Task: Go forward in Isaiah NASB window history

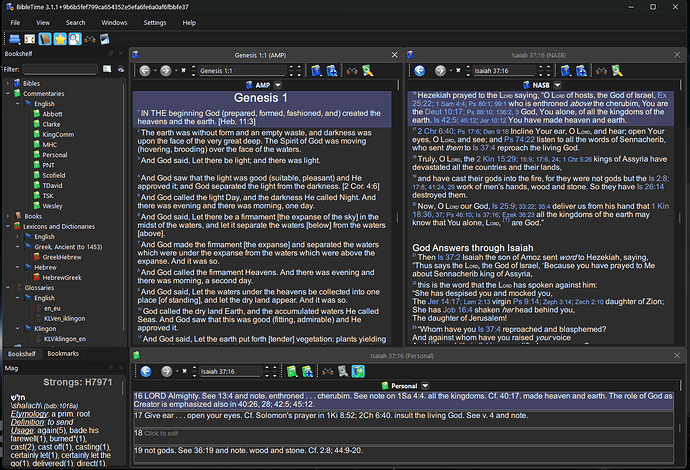Action: click(x=440, y=70)
